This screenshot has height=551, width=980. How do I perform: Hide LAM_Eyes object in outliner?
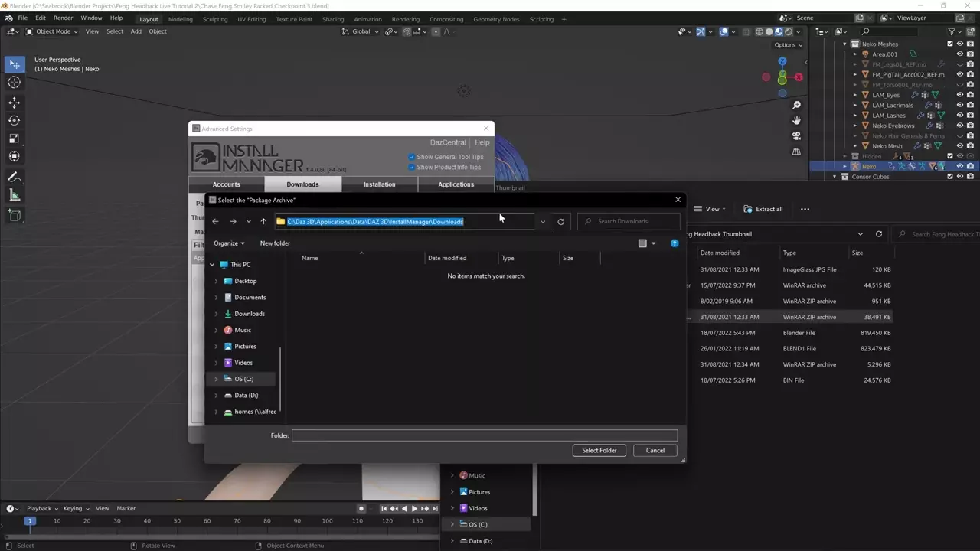point(959,95)
